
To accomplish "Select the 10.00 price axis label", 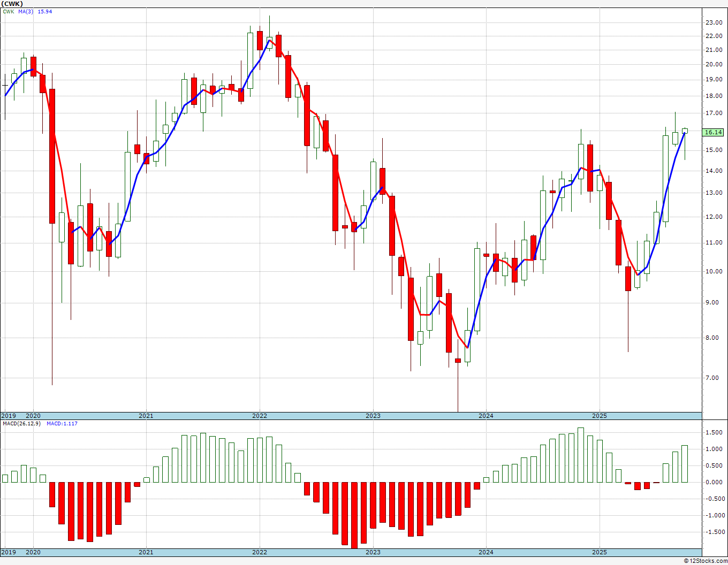I will point(714,271).
